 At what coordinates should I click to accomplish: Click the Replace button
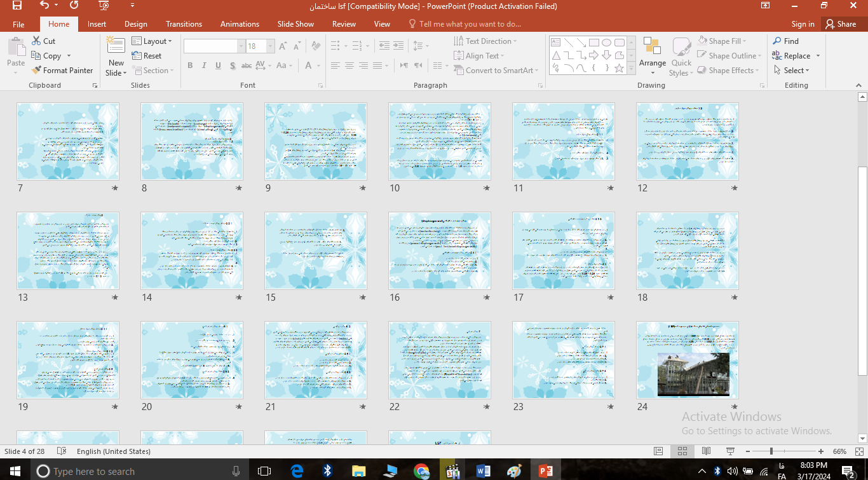792,55
